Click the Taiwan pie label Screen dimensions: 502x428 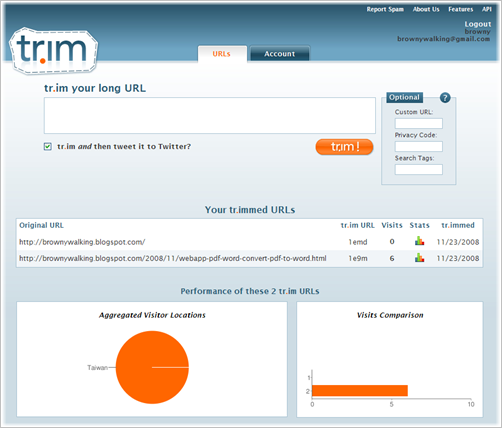click(x=97, y=368)
